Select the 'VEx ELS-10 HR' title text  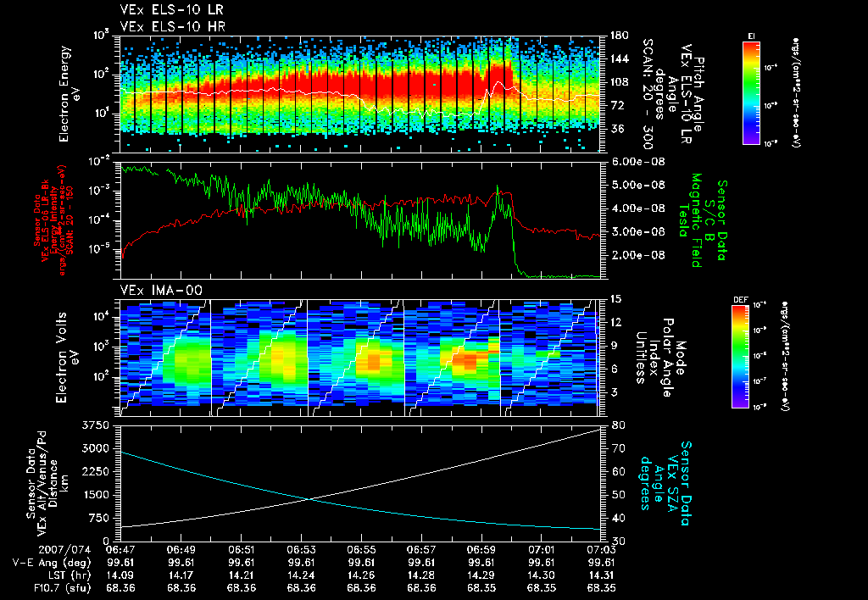pyautogui.click(x=173, y=26)
